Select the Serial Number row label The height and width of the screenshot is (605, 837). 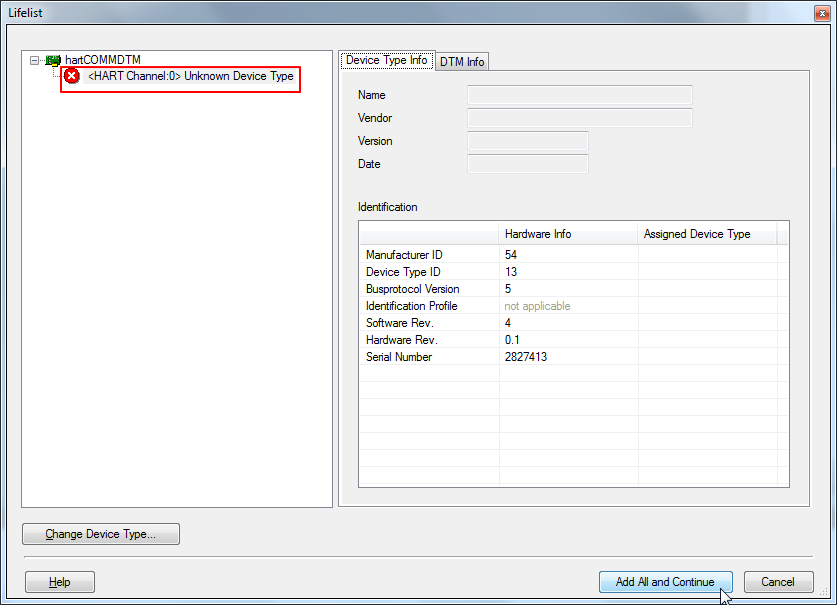tap(399, 357)
